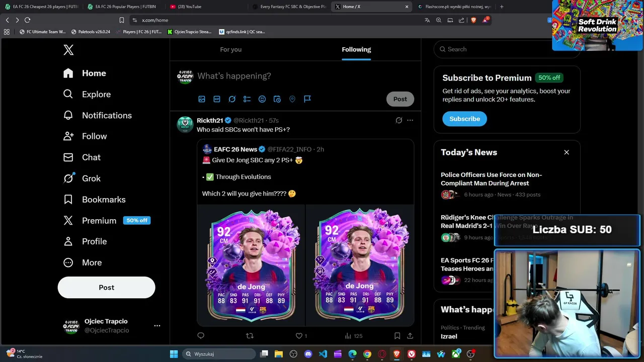Tag a location in composer

292,99
